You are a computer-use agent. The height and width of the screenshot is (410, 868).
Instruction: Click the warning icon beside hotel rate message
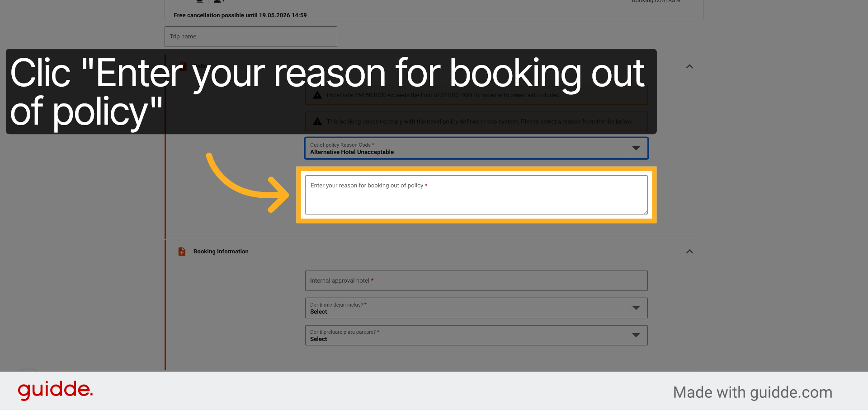point(317,95)
